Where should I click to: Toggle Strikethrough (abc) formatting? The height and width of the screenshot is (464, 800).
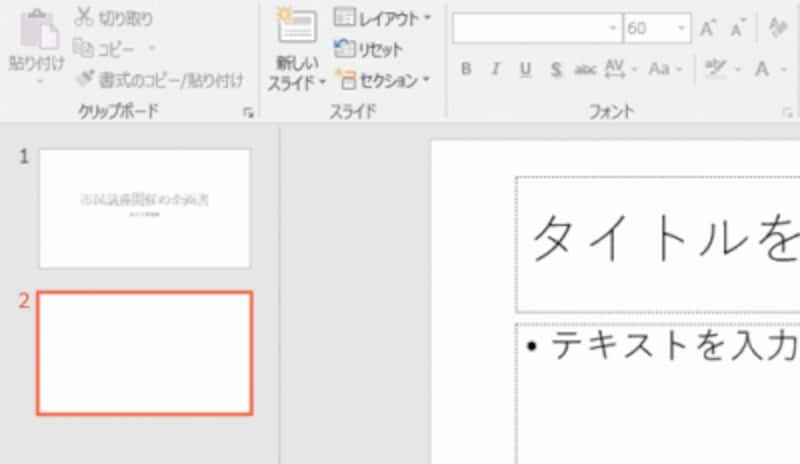(x=585, y=69)
